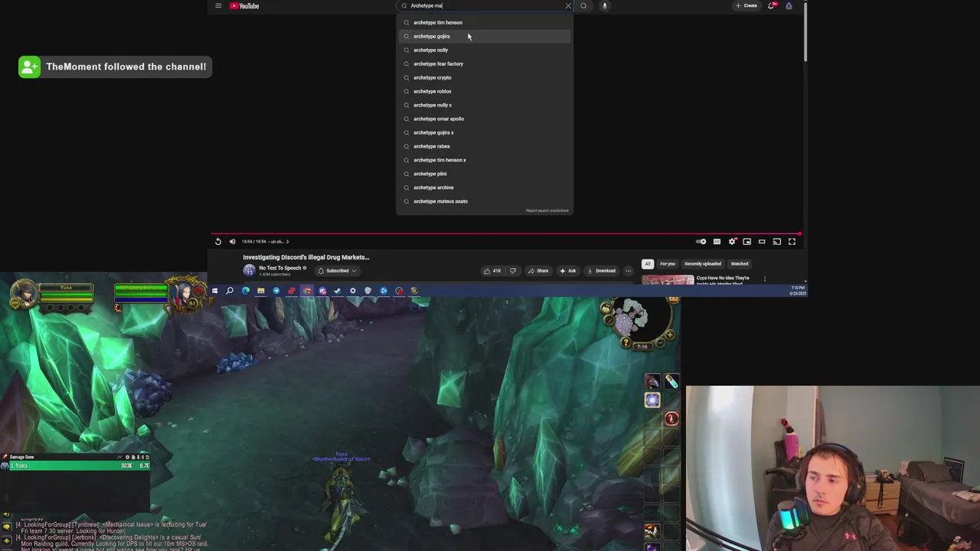Select the 'Watched' filter chip

pos(740,264)
